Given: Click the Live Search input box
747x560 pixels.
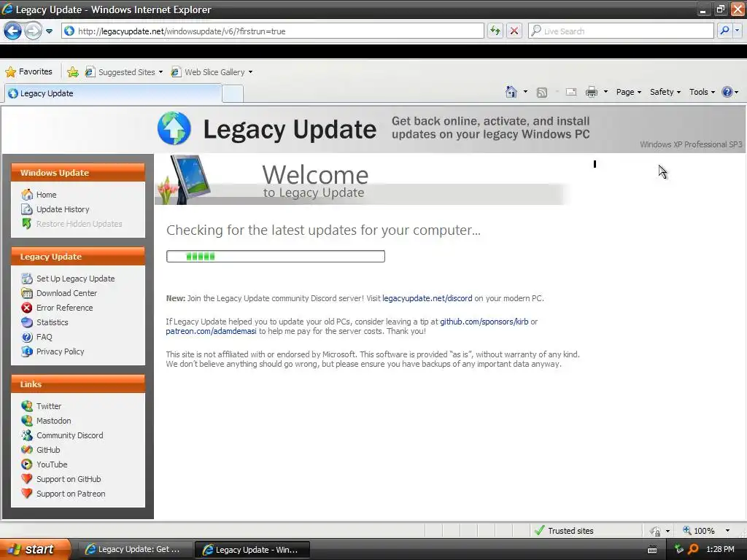Looking at the screenshot, I should (621, 31).
